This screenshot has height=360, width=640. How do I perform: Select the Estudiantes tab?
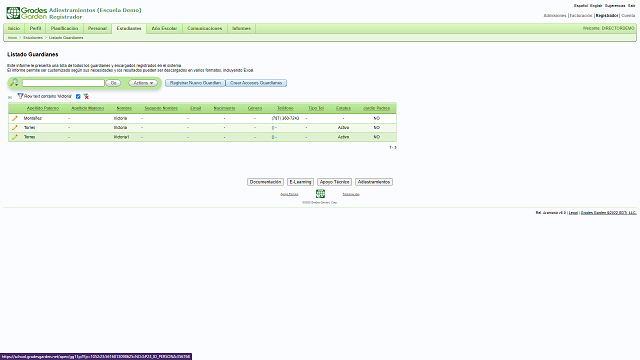(x=129, y=28)
